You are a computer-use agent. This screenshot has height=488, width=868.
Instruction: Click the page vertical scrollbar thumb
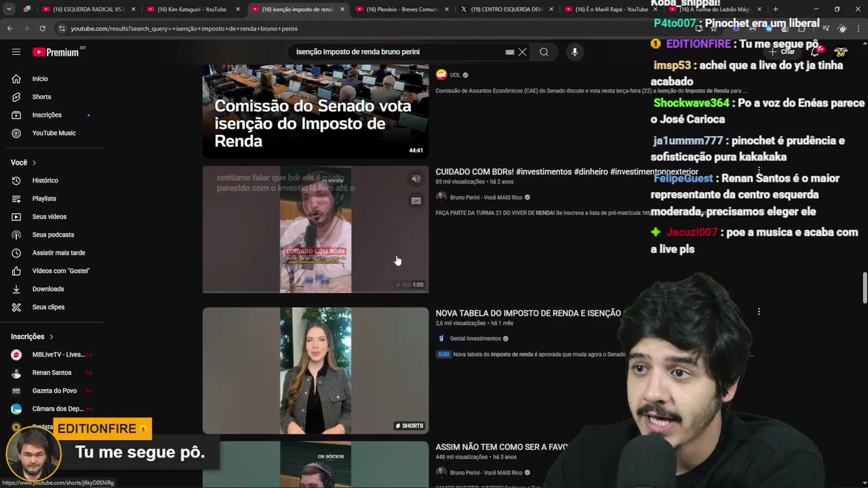865,288
